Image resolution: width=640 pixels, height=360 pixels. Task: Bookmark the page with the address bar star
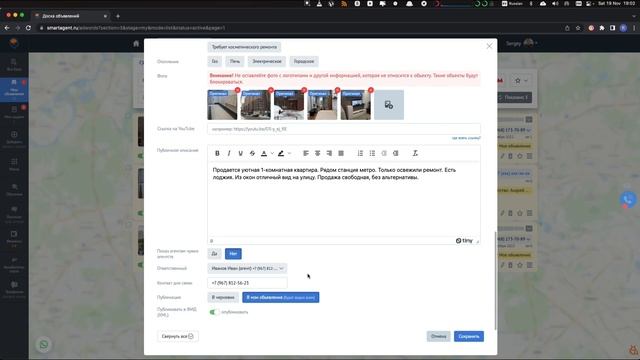tap(578, 28)
